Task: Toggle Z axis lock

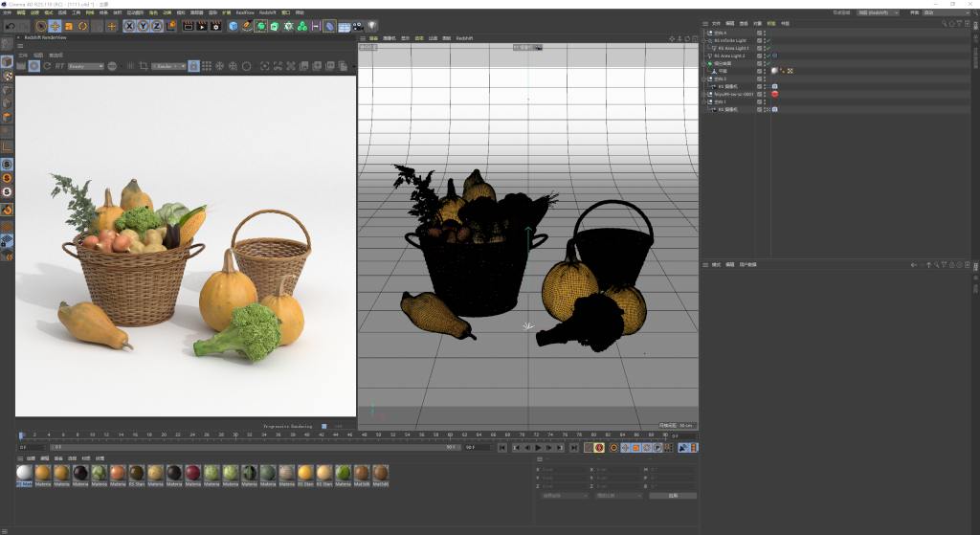Action: [156, 26]
